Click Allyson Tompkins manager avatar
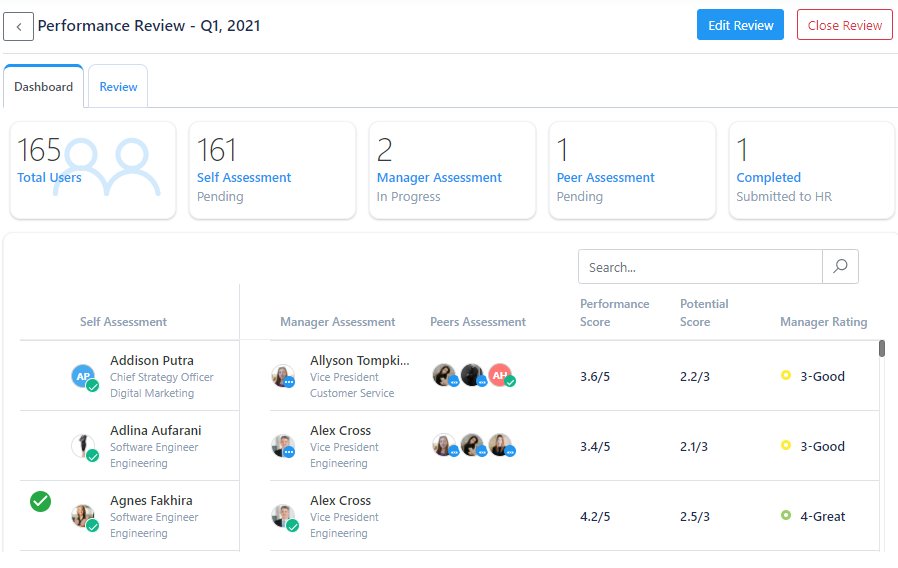The width and height of the screenshot is (898, 568). tap(283, 376)
